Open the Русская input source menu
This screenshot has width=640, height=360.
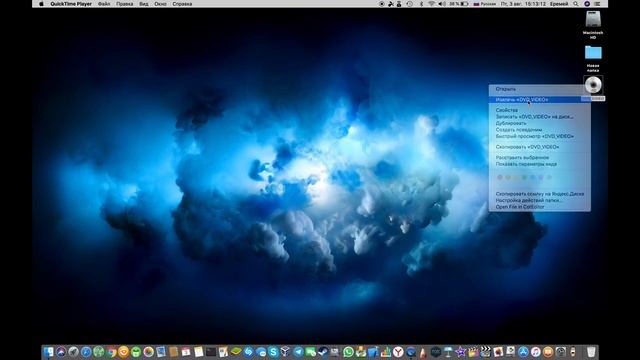pos(484,4)
